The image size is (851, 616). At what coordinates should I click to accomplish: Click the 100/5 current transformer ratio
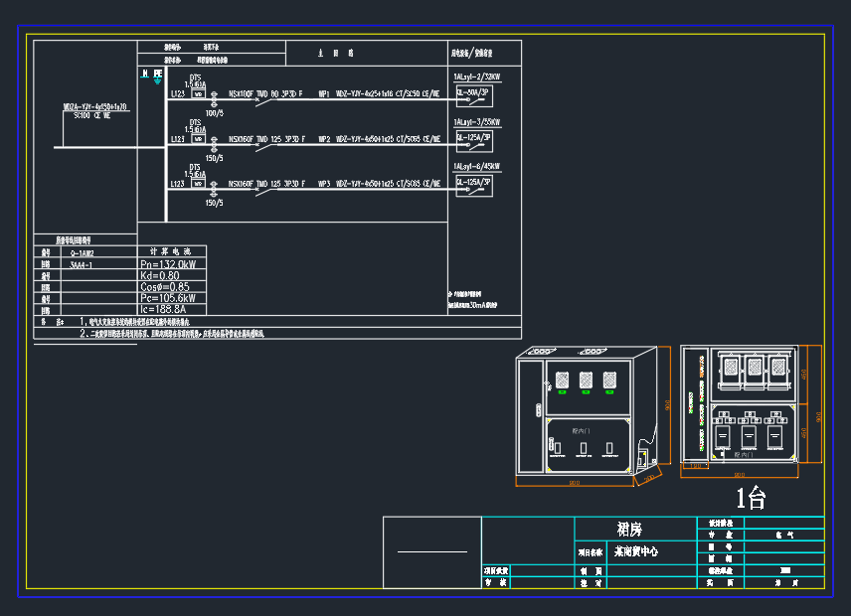tap(215, 113)
